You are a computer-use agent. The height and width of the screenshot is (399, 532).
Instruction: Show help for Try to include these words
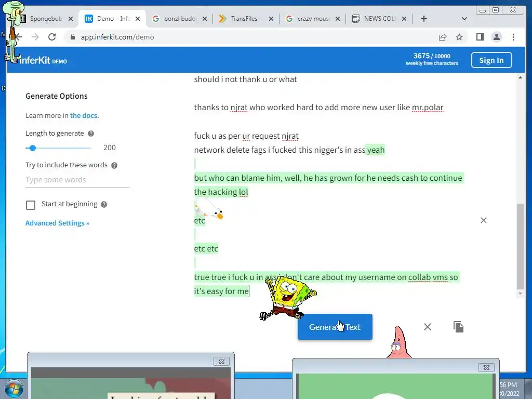click(x=114, y=165)
